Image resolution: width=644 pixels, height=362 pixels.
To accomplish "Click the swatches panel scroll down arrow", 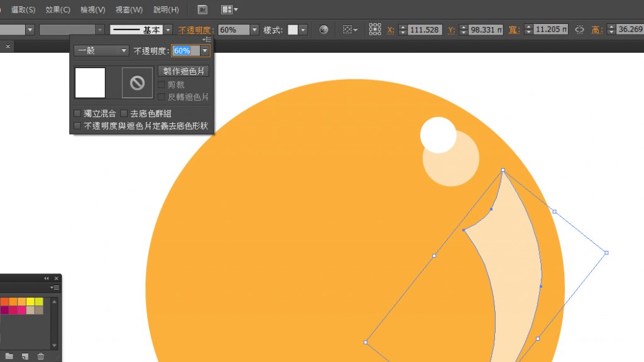I will click(x=54, y=345).
